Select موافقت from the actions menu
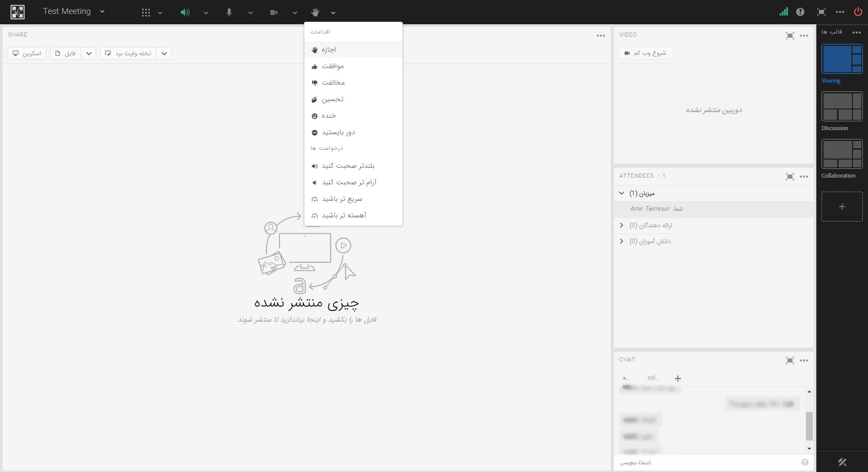 pos(333,66)
